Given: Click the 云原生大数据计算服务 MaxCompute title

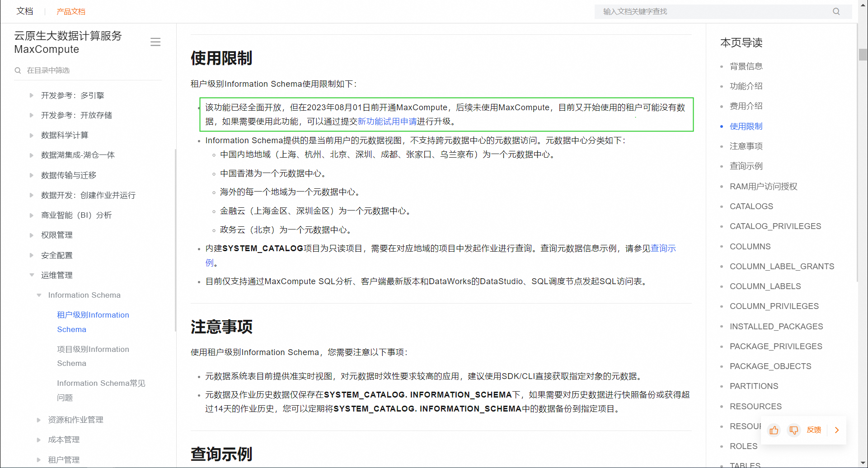Looking at the screenshot, I should 68,42.
